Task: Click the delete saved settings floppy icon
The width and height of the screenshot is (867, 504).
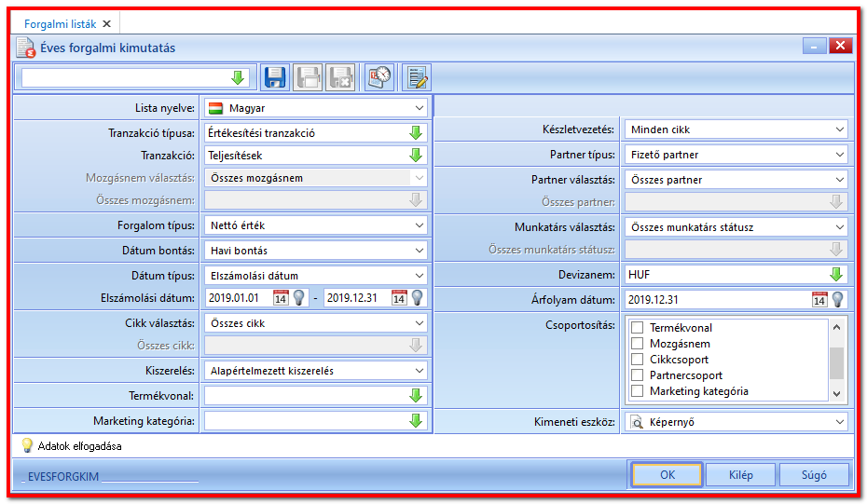Action: tap(340, 77)
